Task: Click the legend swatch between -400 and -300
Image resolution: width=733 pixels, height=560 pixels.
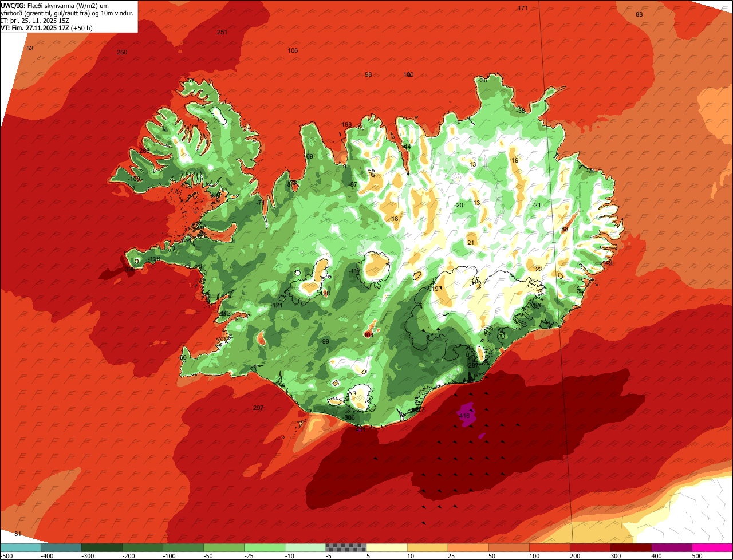Action: click(x=61, y=547)
